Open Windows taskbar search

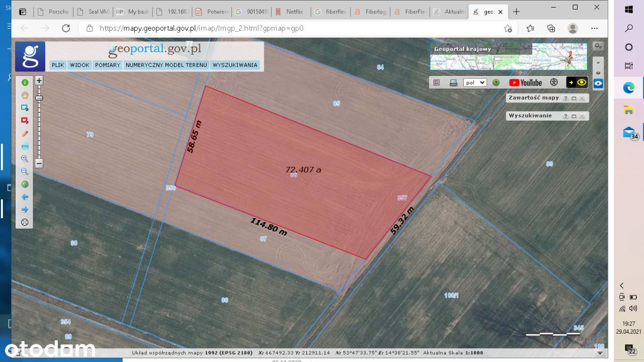click(x=629, y=28)
